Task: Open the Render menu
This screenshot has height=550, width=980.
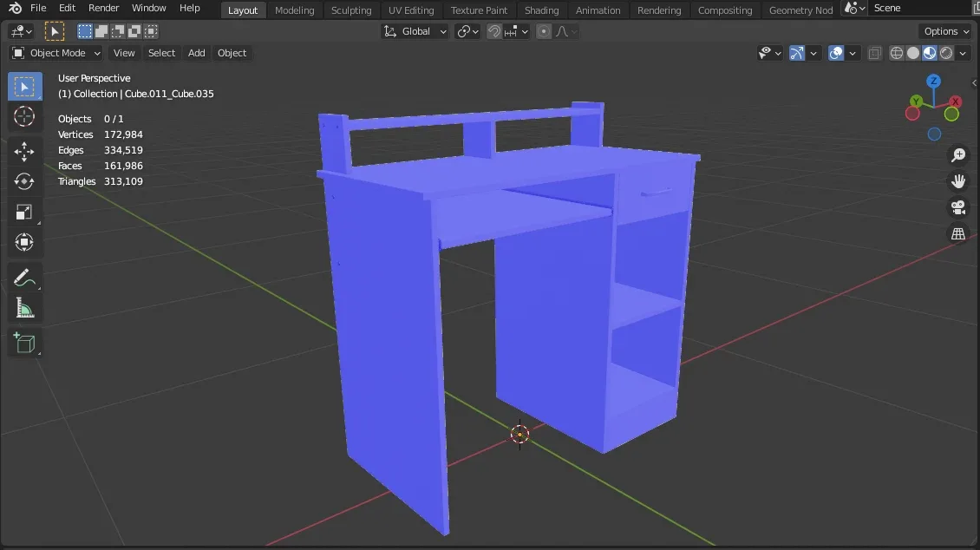Action: 103,8
